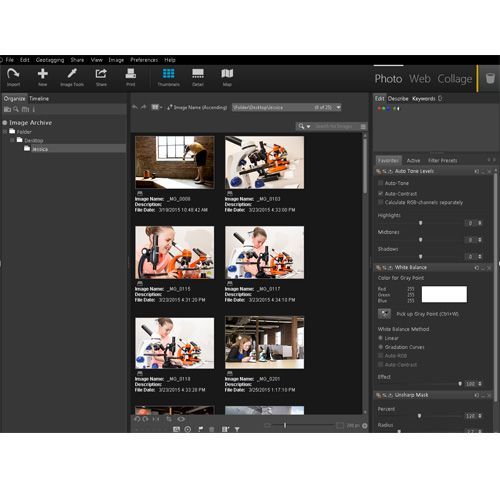Adjust the Highlights value stepper
Image resolution: width=500 pixels, height=500 pixels.
[x=480, y=223]
